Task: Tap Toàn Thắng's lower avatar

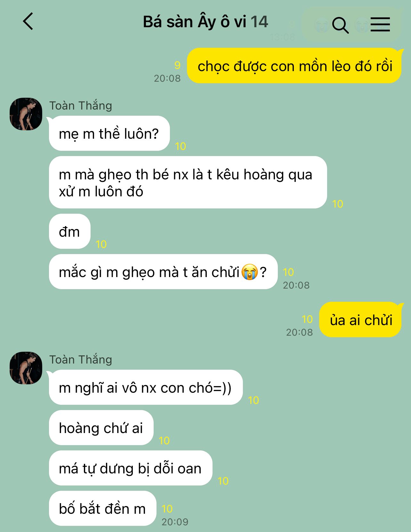Action: click(x=26, y=368)
